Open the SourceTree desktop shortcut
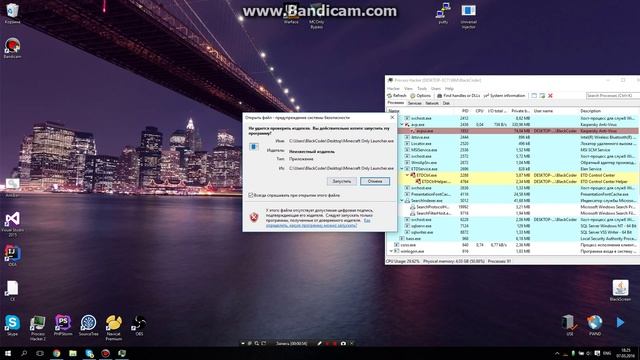Viewport: 640px width, 360px height. coord(88,325)
